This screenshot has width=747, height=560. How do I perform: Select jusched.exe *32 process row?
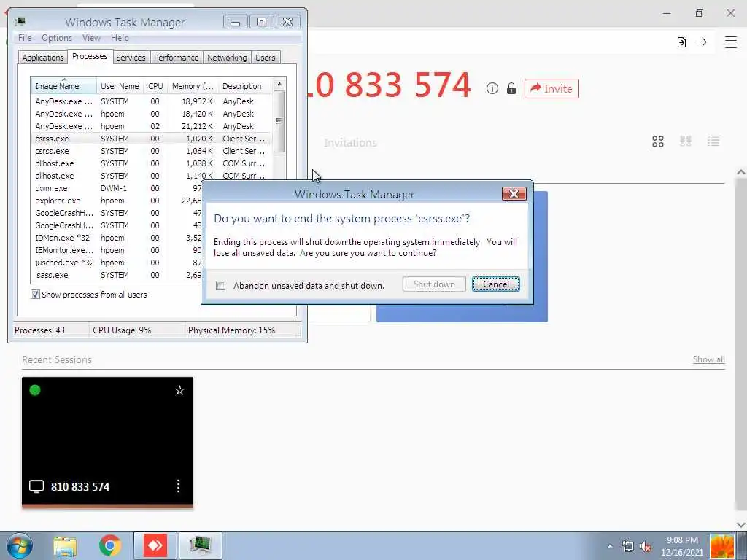(117, 262)
